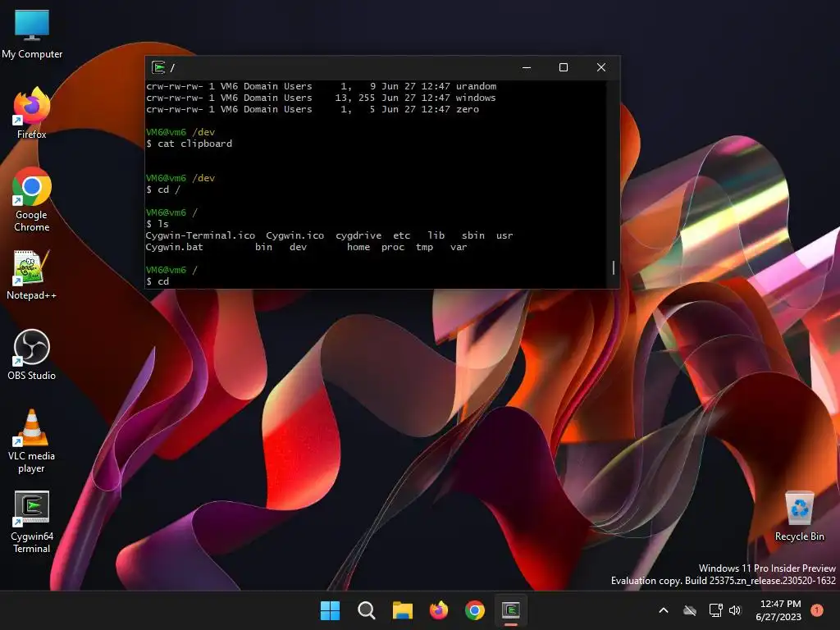840x630 pixels.
Task: Click 'Cygwin-Terminal.ico' in ls output
Action: [200, 235]
